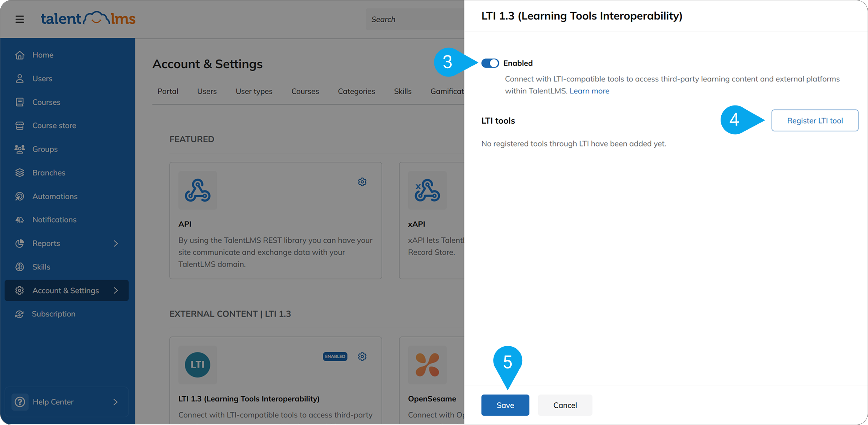
Task: Expand the Reports submenu chevron
Action: (116, 243)
